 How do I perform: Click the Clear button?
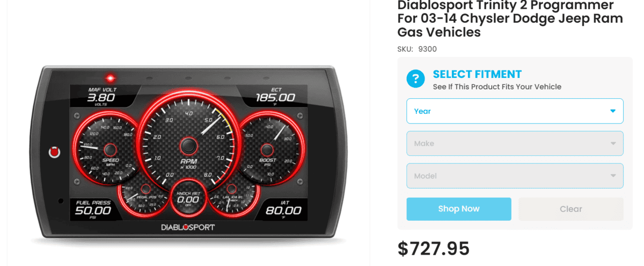pyautogui.click(x=570, y=209)
